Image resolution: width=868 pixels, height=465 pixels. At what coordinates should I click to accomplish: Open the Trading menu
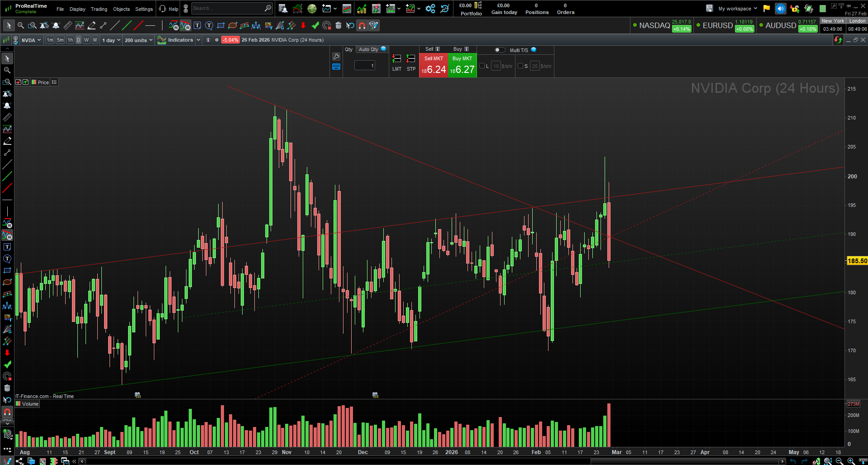(x=99, y=9)
